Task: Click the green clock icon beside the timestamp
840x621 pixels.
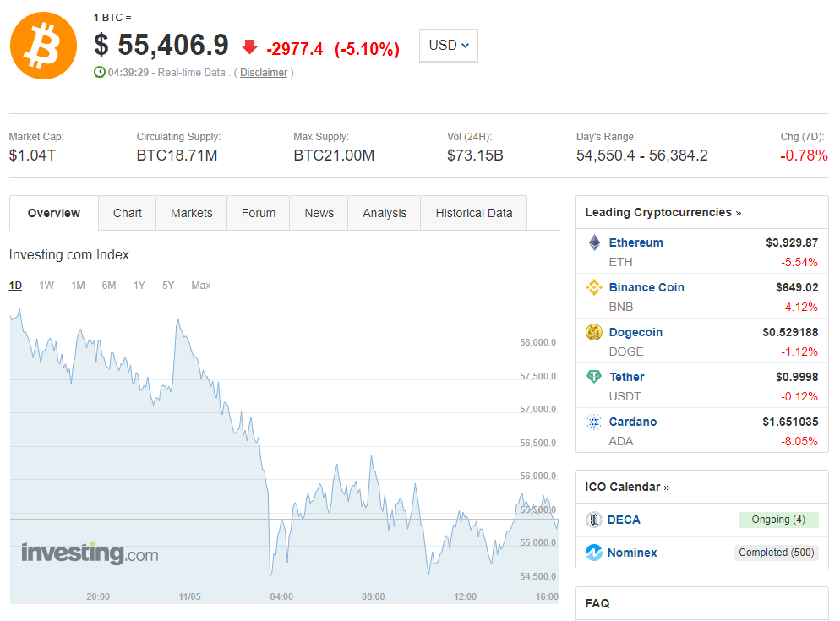Action: tap(100, 72)
